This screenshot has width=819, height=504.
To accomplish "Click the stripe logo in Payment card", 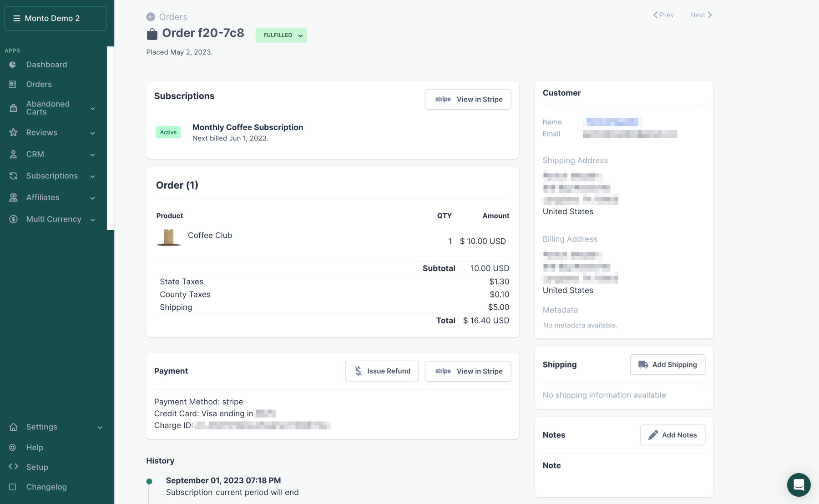I will click(443, 371).
